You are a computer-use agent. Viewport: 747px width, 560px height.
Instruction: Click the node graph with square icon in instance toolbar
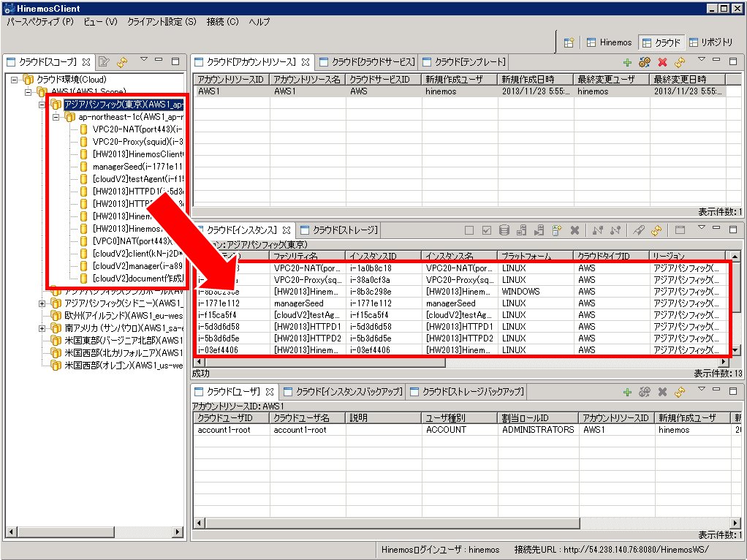click(597, 231)
